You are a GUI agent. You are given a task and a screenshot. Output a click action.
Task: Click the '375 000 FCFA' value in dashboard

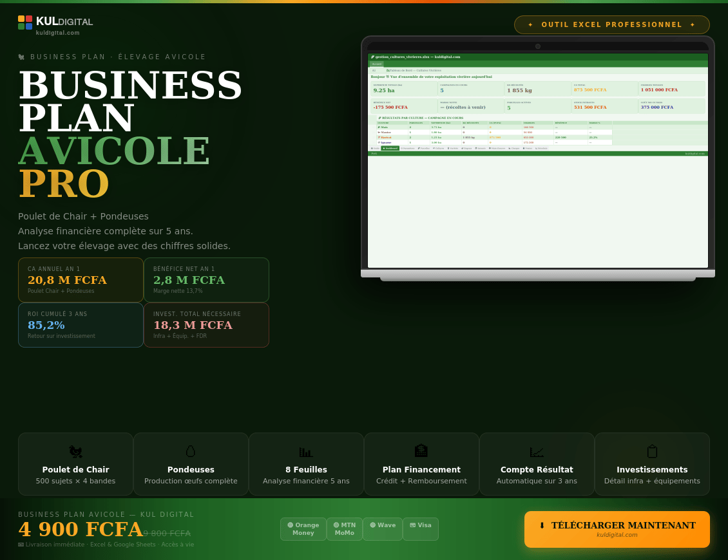click(x=657, y=107)
